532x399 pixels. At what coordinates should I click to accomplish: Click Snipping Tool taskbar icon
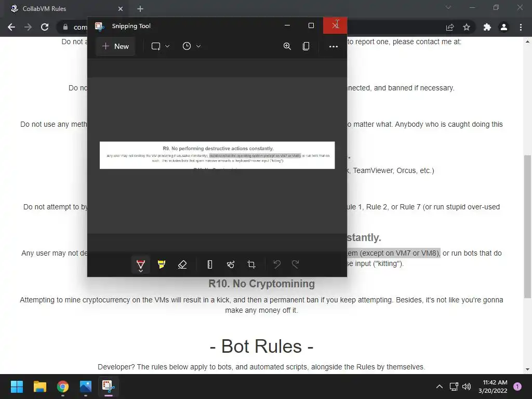coord(109,387)
